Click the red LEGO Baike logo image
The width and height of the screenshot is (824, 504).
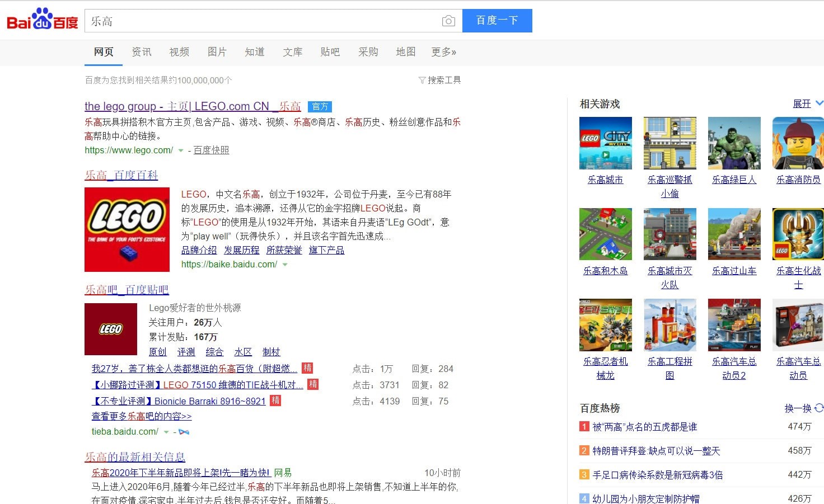[x=127, y=229]
